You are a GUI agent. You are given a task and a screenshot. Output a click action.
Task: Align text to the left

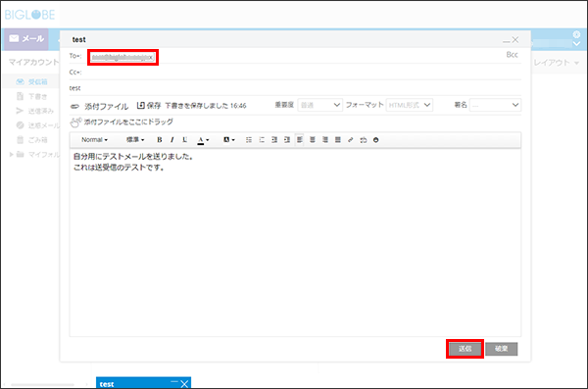[x=300, y=140]
